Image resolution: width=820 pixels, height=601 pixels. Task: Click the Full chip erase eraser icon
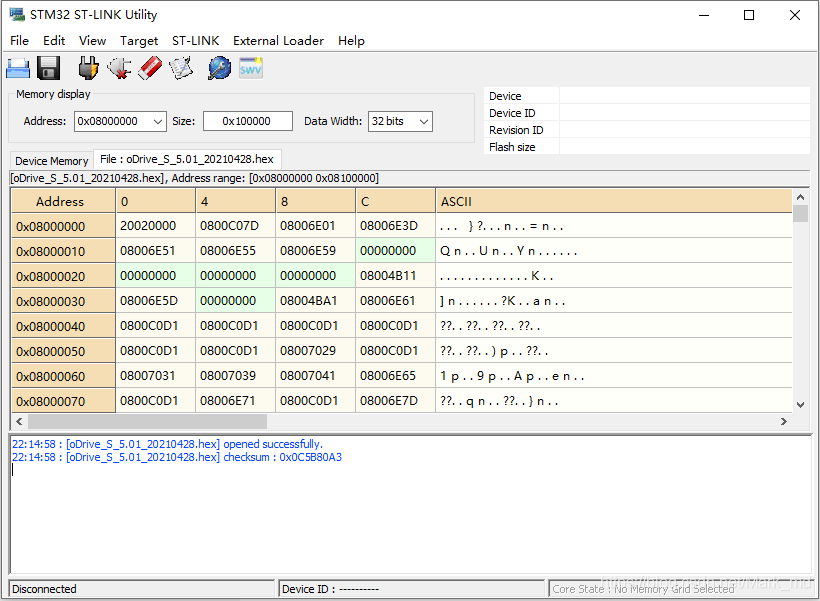pos(150,69)
